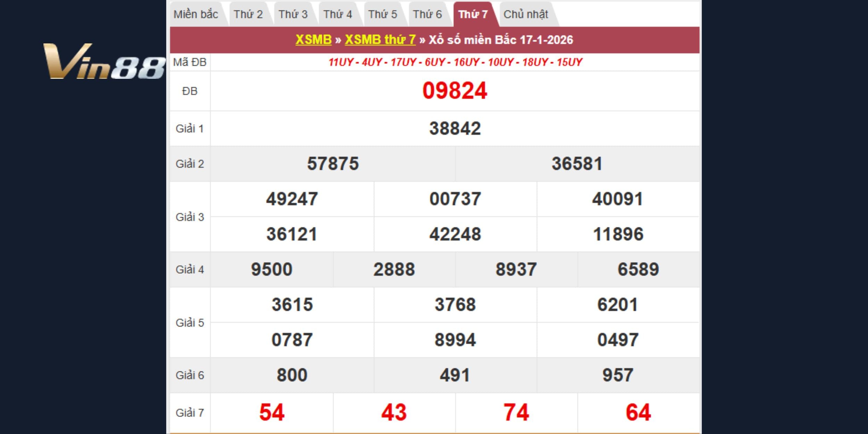Click the active Thứ 7 tab
This screenshot has width=868, height=434.
[473, 15]
